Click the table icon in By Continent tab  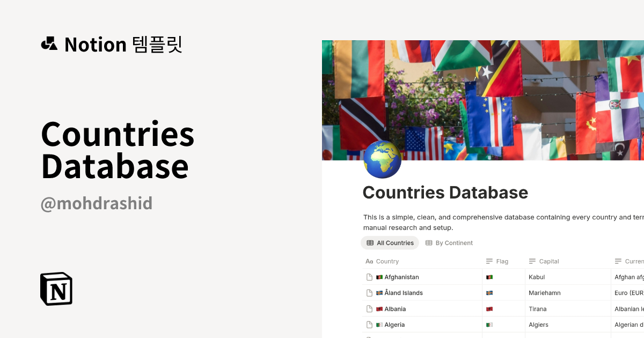(429, 243)
